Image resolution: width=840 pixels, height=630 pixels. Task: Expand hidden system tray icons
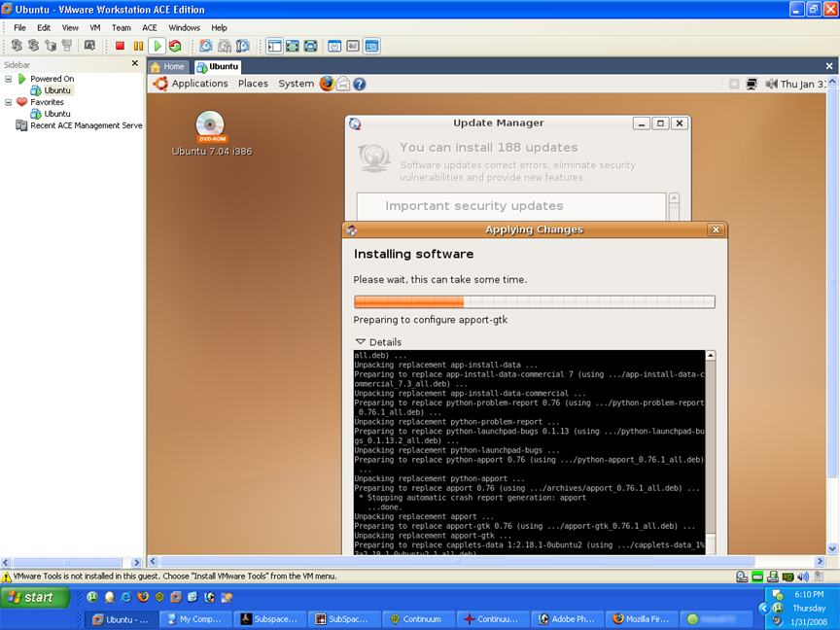point(764,608)
